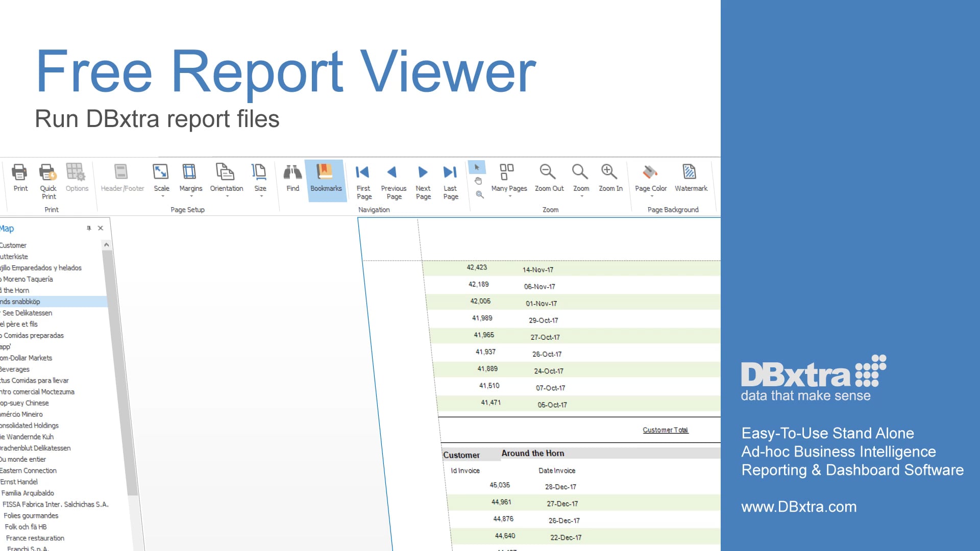This screenshot has height=551, width=980.
Task: Jump to the Last Page
Action: click(x=450, y=182)
